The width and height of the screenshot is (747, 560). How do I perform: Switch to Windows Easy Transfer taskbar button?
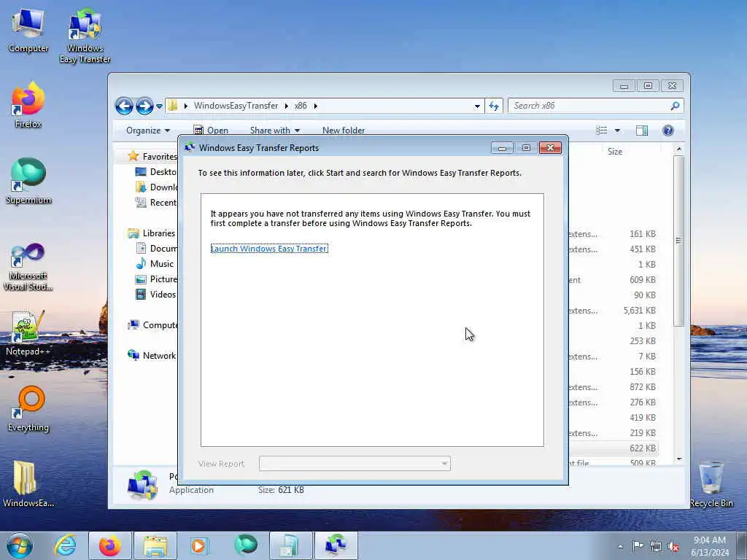coord(336,545)
